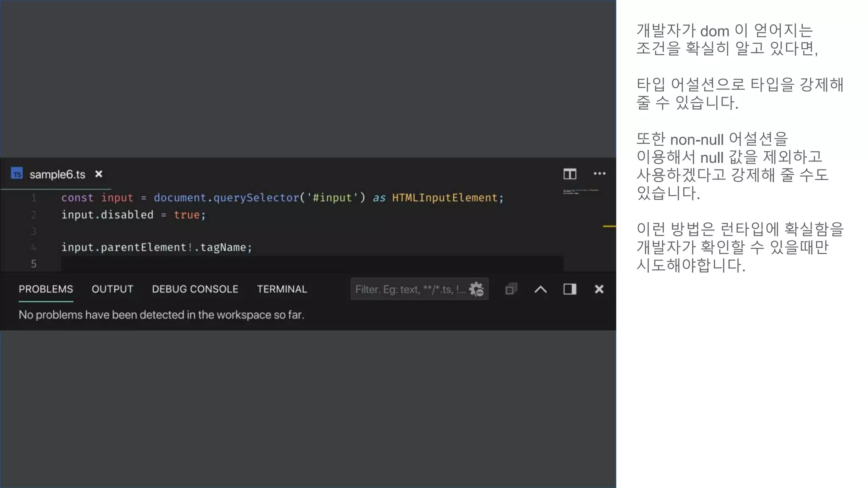Screen dimensions: 868x488
Task: Click 'tagName' on line 4
Action: (x=223, y=247)
